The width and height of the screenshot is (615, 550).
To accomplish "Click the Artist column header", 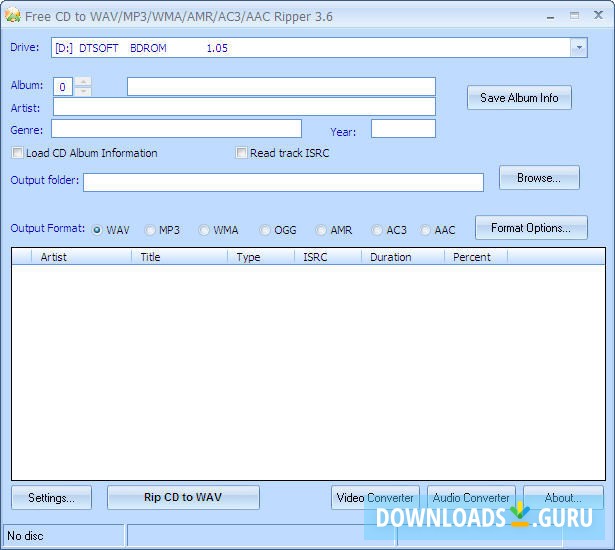I will point(81,257).
